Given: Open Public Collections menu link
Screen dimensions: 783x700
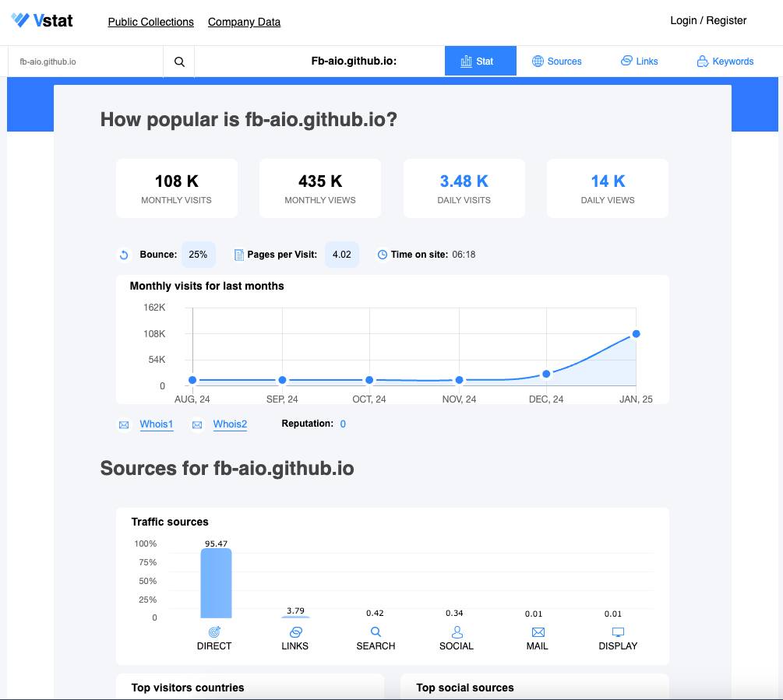Looking at the screenshot, I should (x=151, y=22).
